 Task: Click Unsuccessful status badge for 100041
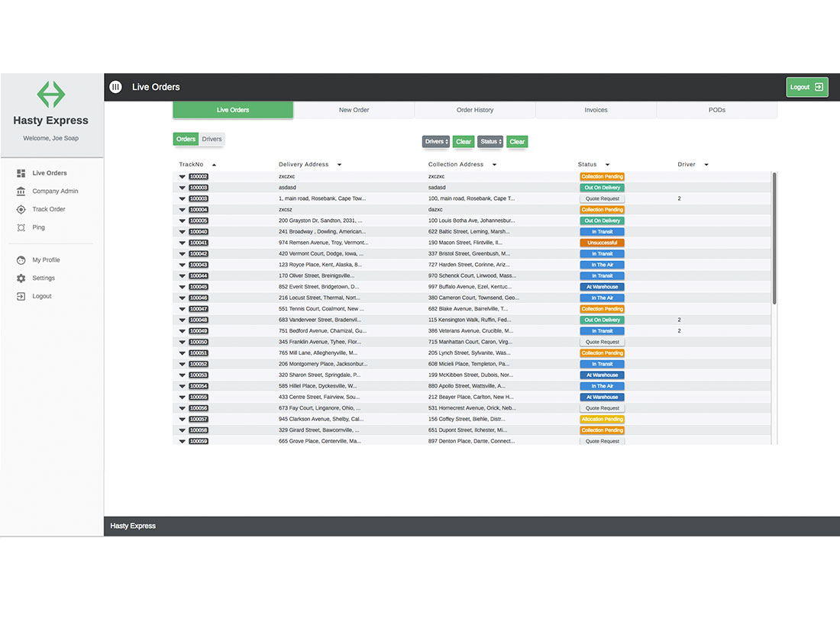(603, 243)
